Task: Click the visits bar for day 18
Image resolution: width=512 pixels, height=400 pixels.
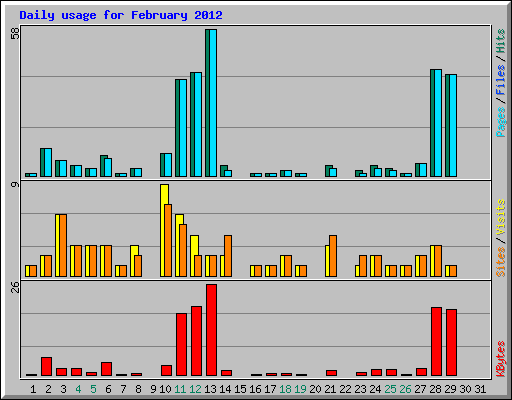Action: pyautogui.click(x=282, y=266)
